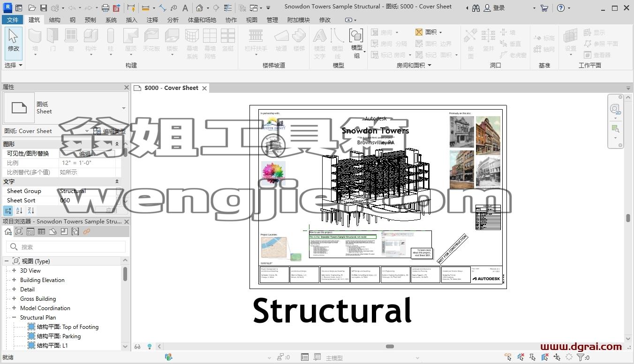The width and height of the screenshot is (634, 364).
Task: Click the project browser vertical scrollbar thumb
Action: pyautogui.click(x=125, y=274)
